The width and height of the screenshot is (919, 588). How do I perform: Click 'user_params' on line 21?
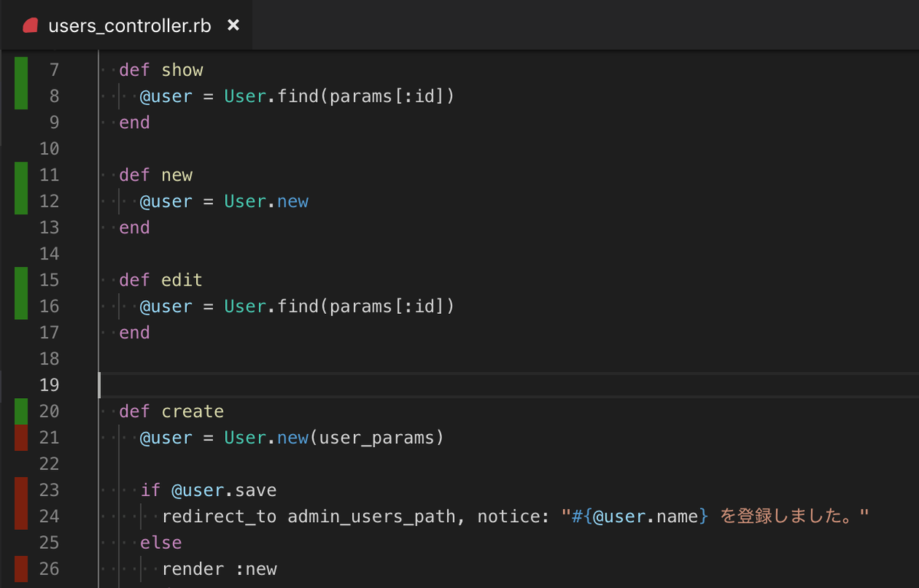(376, 438)
